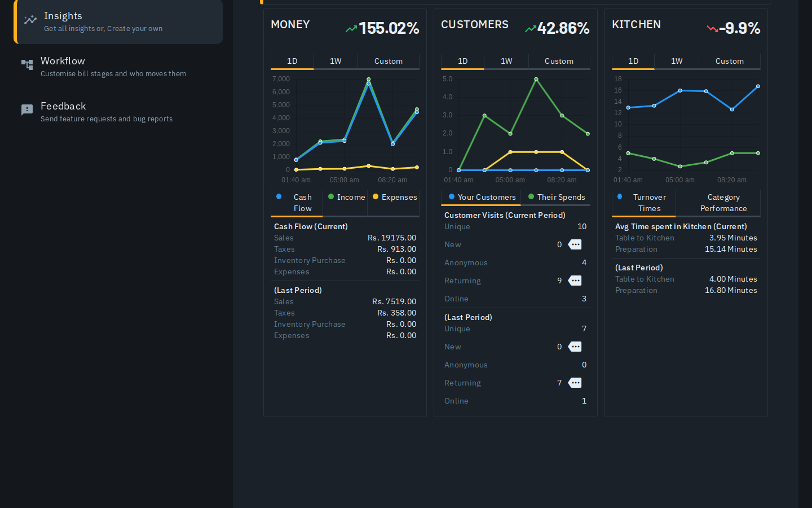Click last period Taxes value Rs. 358.00
Image resolution: width=812 pixels, height=508 pixels.
click(397, 313)
